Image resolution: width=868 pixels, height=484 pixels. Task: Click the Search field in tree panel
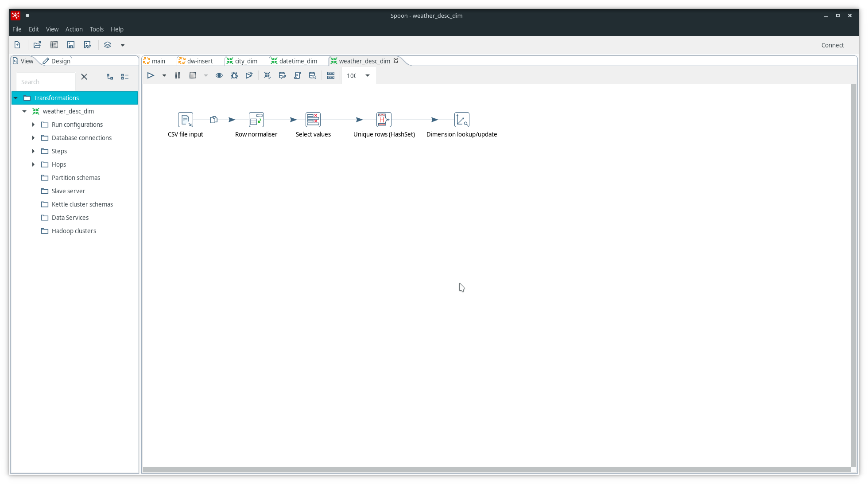tap(46, 82)
